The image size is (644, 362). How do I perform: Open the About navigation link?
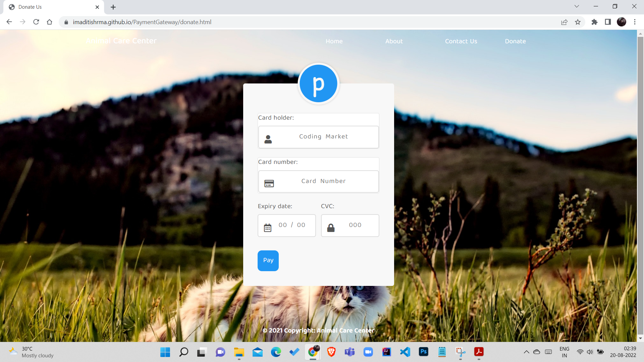pyautogui.click(x=394, y=41)
